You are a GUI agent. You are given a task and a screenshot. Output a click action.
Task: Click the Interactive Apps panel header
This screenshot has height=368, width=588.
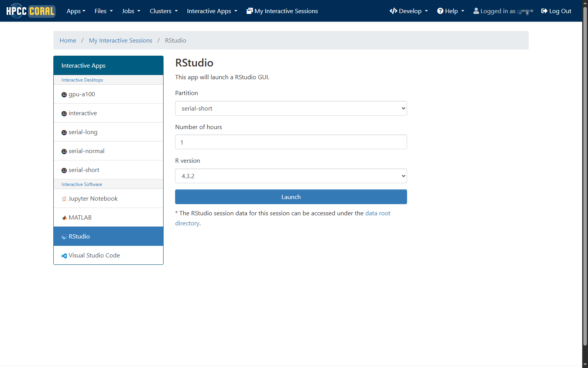(108, 65)
